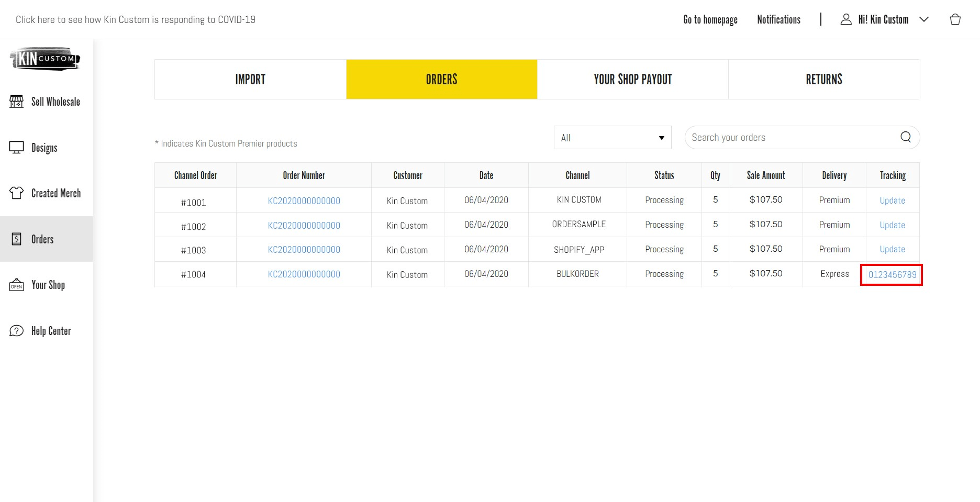Open order number link for #1003
This screenshot has height=502, width=980.
point(304,250)
